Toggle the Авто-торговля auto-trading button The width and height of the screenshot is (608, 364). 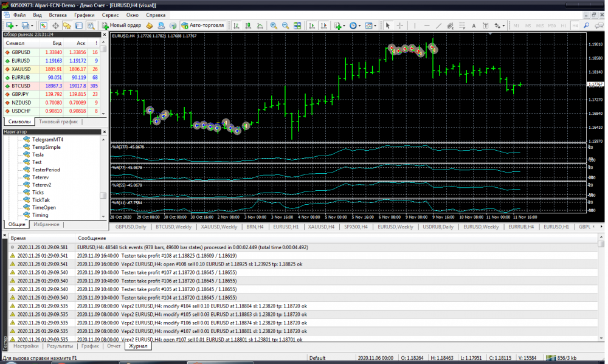point(203,26)
